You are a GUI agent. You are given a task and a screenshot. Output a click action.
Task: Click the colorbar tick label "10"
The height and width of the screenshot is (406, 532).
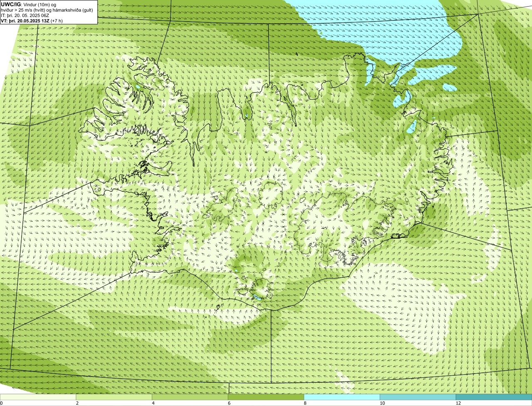[382, 403]
